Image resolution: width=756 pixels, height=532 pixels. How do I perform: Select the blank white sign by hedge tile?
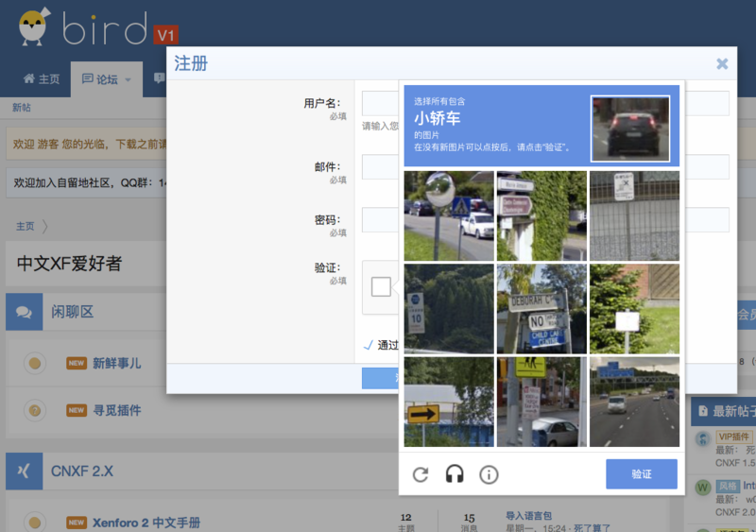[x=634, y=309]
